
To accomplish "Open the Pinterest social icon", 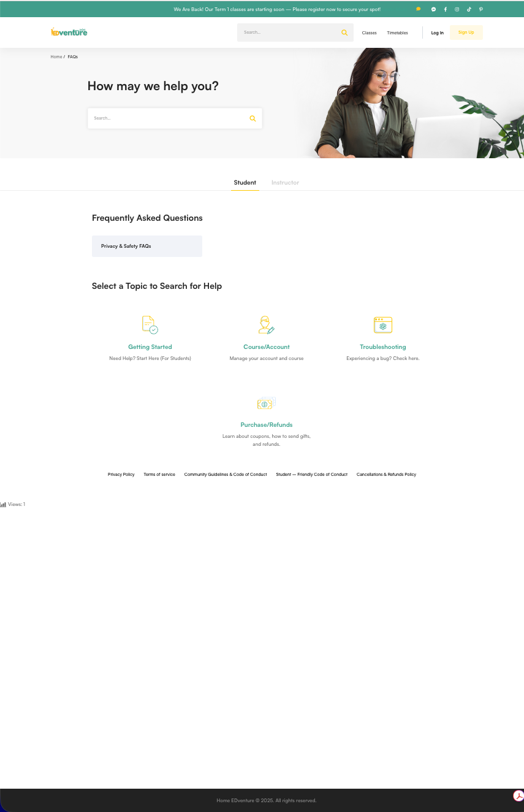I will tap(480, 9).
